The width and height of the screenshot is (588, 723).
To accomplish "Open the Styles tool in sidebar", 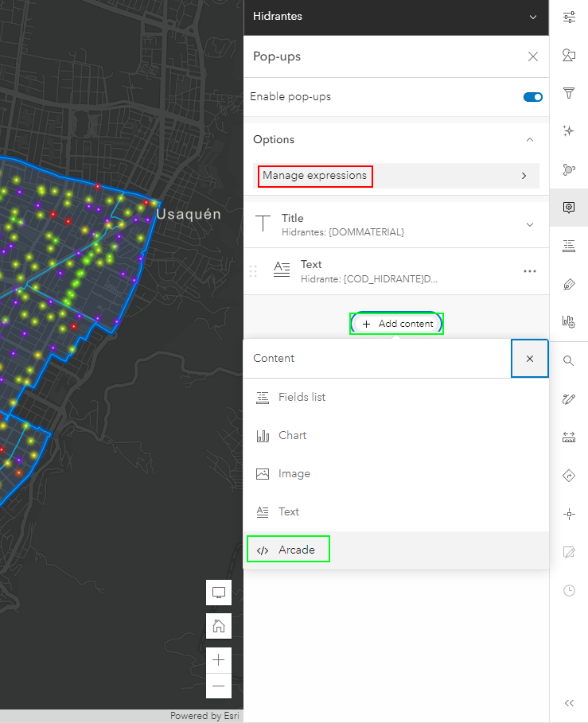I will (x=569, y=55).
